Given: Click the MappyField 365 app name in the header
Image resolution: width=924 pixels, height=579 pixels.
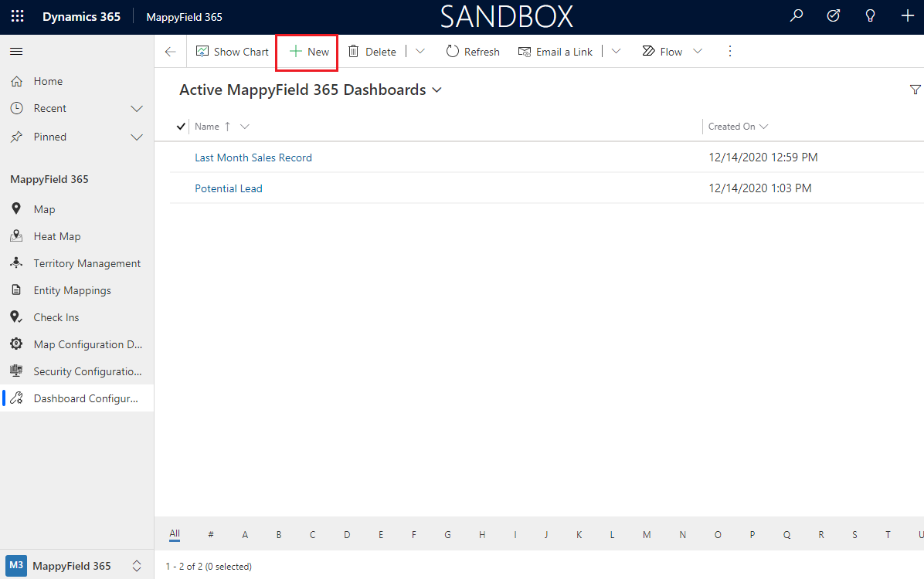Looking at the screenshot, I should (x=185, y=17).
